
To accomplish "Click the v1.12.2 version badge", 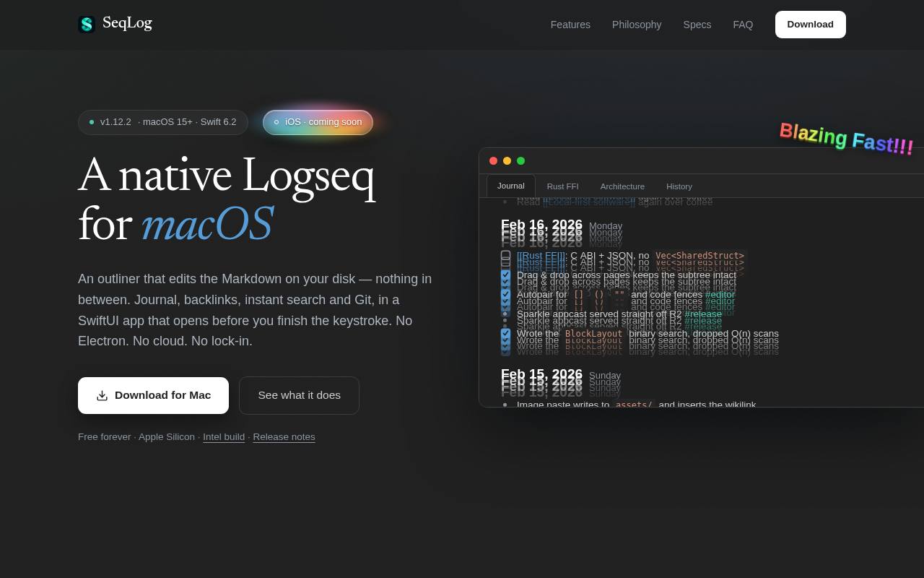I will pyautogui.click(x=163, y=122).
